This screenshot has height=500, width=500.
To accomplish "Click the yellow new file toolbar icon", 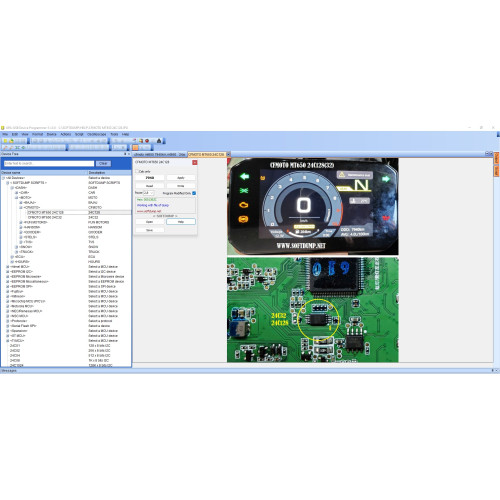I will point(5,141).
